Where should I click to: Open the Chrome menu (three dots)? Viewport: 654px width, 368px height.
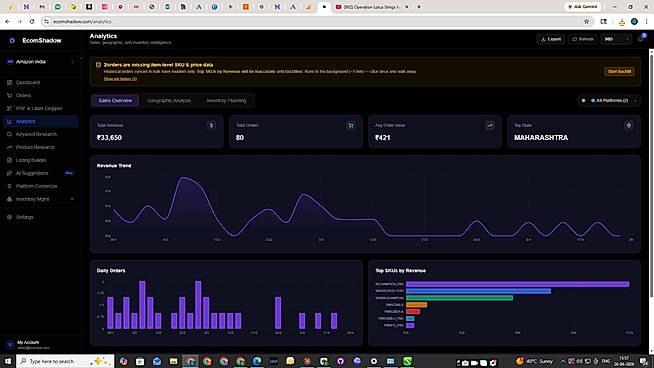(x=646, y=21)
